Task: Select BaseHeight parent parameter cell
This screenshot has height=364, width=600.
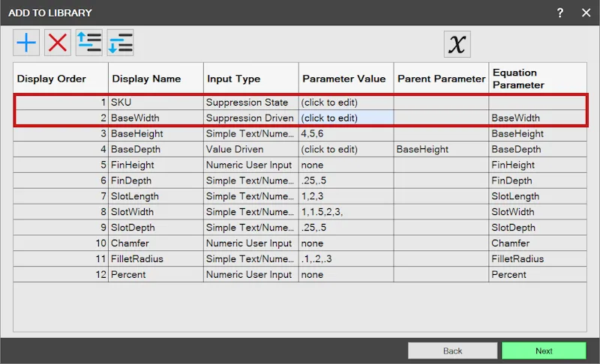Action: [x=441, y=149]
